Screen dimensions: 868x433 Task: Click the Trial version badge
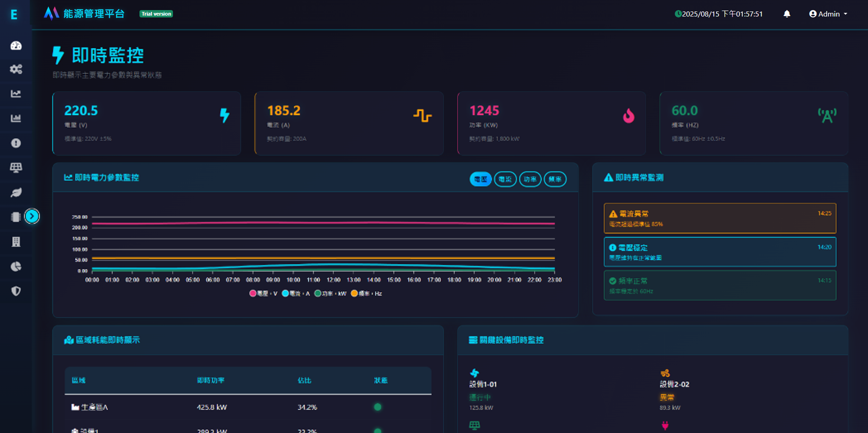156,14
